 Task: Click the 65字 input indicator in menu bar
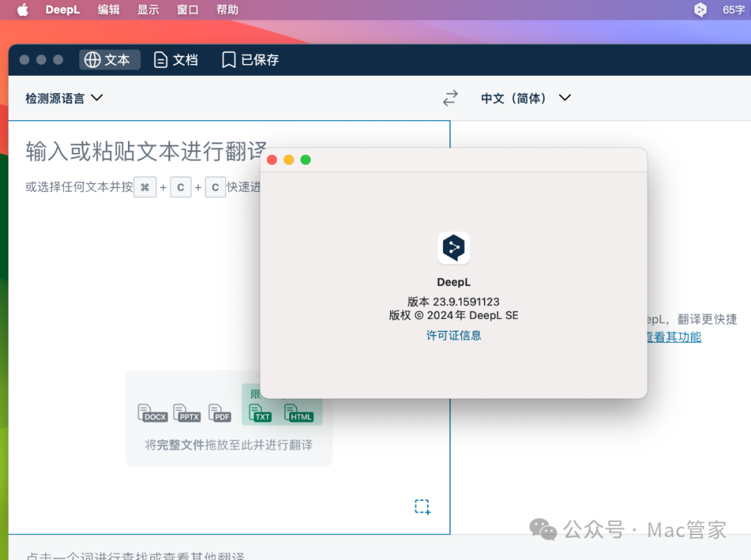(734, 10)
